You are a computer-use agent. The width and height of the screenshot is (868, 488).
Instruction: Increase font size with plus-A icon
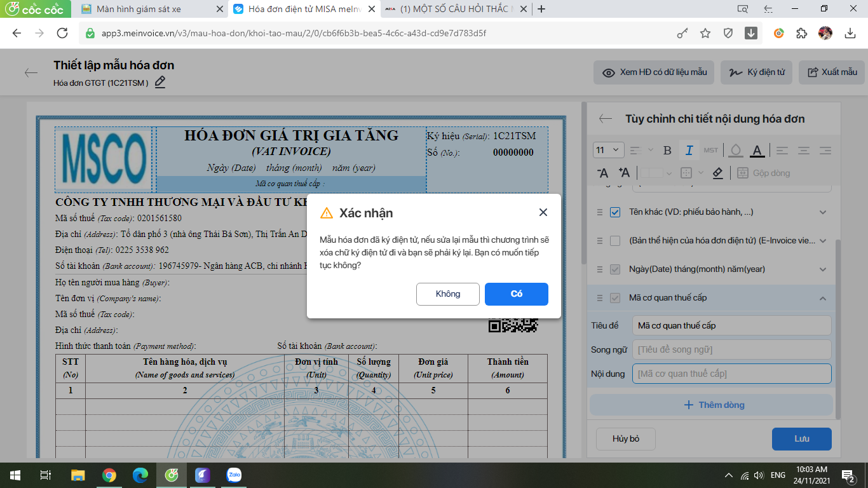624,173
